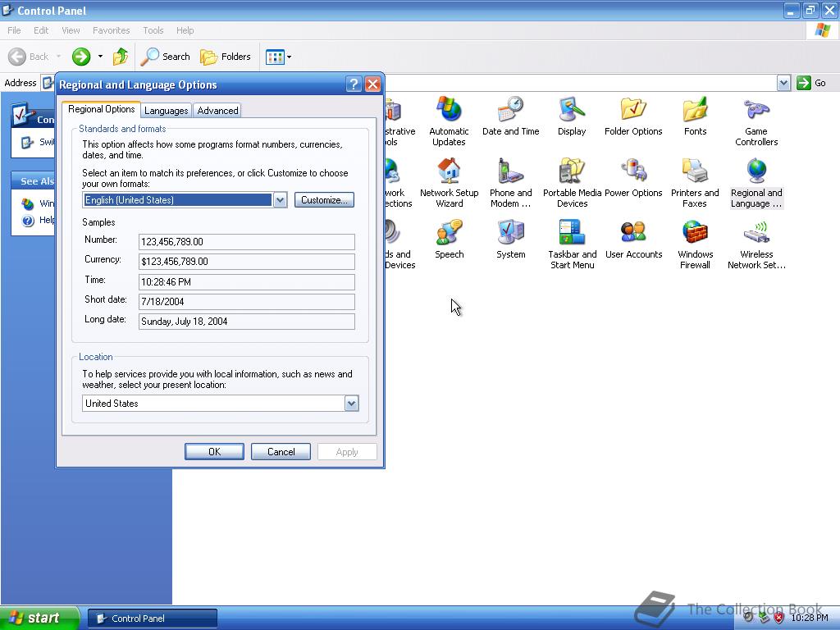Click the Start button
The image size is (840, 630).
tap(39, 618)
